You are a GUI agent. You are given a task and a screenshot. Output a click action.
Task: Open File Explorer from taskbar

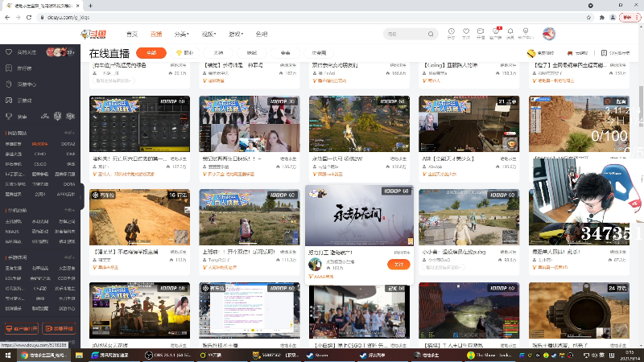79,355
